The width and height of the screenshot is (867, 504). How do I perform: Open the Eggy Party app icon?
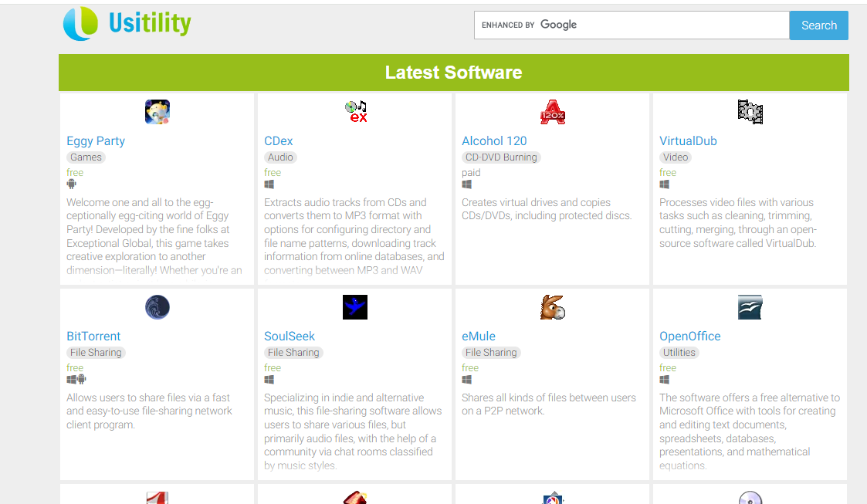[x=157, y=112]
